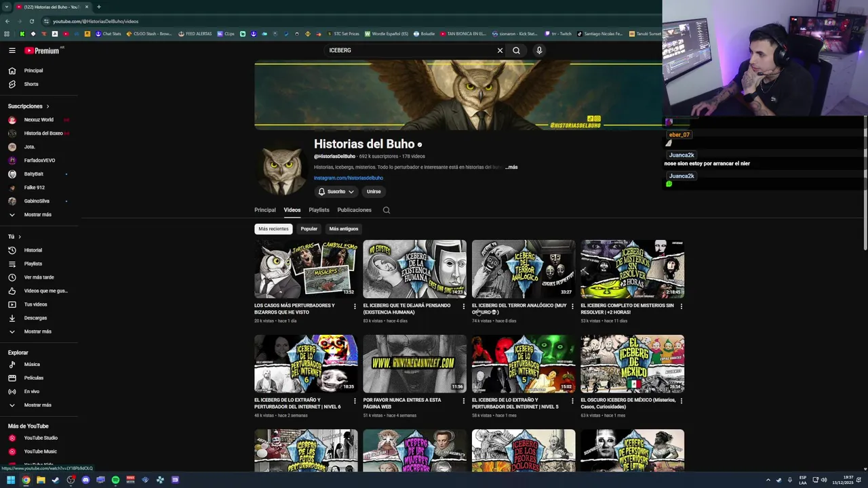Open options menu for Los casos más perturbadores

[x=355, y=306]
